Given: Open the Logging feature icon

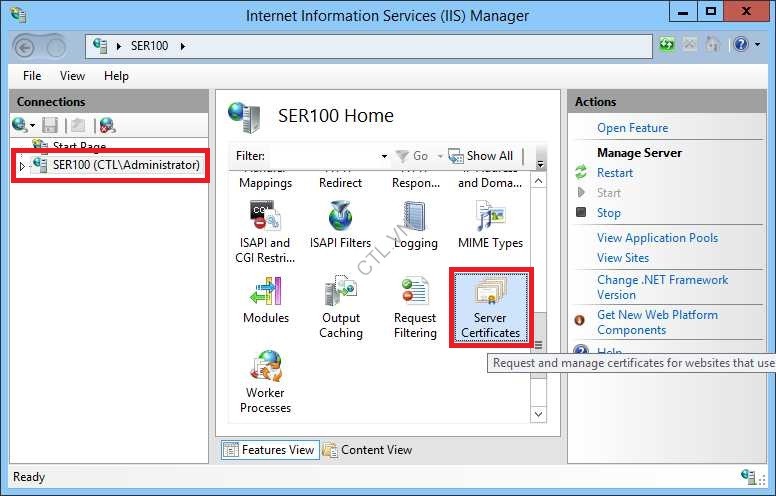Looking at the screenshot, I should coord(415,217).
